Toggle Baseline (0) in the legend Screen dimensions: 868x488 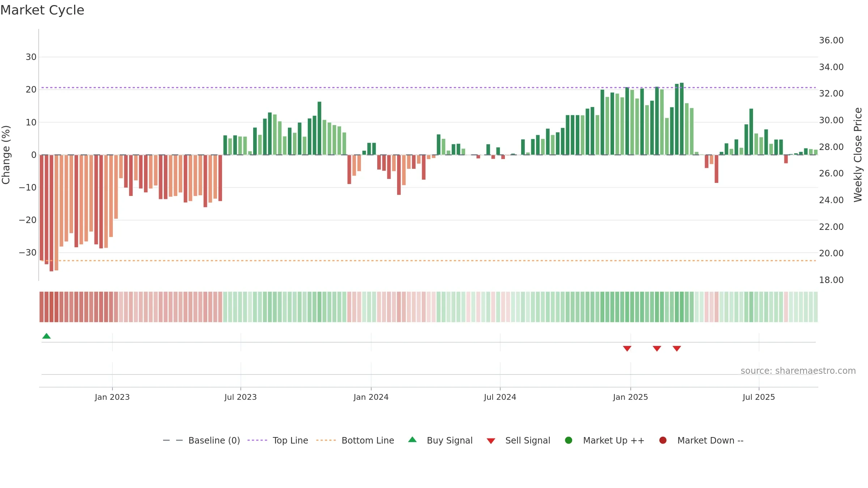point(201,440)
